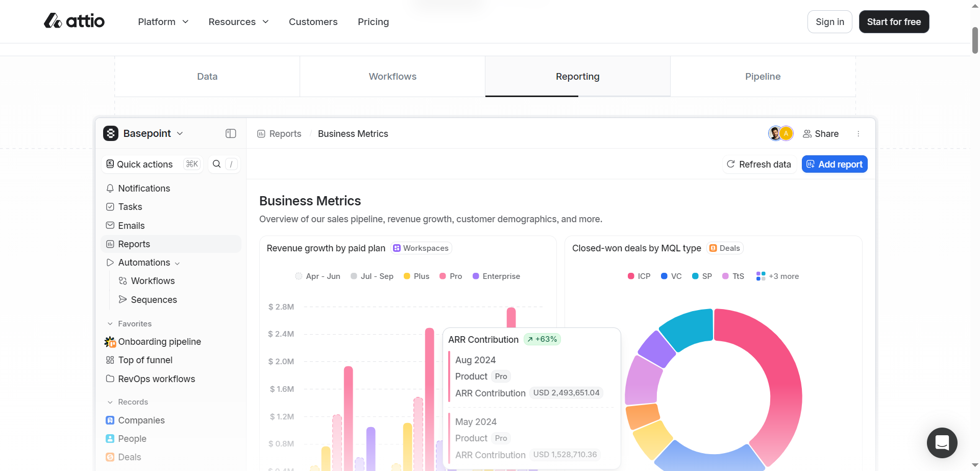Click the People record icon
Screen dimensions: 980x471
point(110,439)
